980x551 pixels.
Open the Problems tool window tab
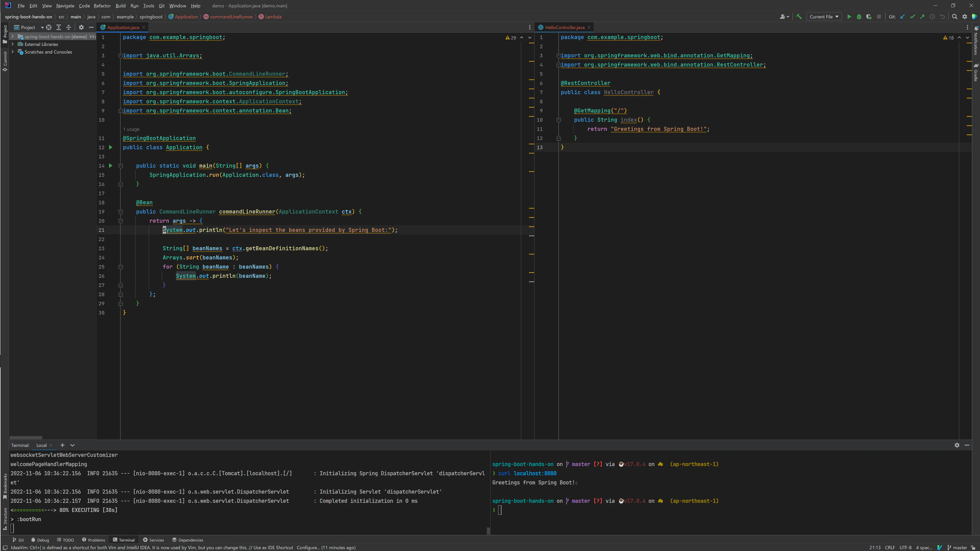(94, 540)
